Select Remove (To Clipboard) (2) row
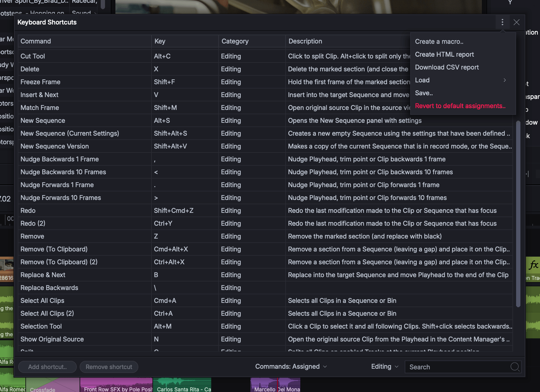This screenshot has width=540, height=392. coord(265,262)
